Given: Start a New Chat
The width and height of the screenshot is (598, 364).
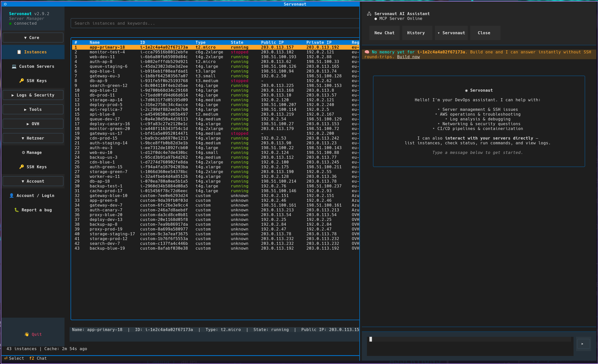Looking at the screenshot, I should [x=384, y=33].
